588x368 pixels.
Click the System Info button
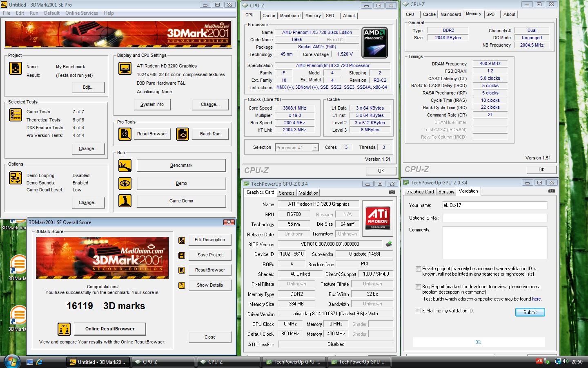click(x=152, y=104)
